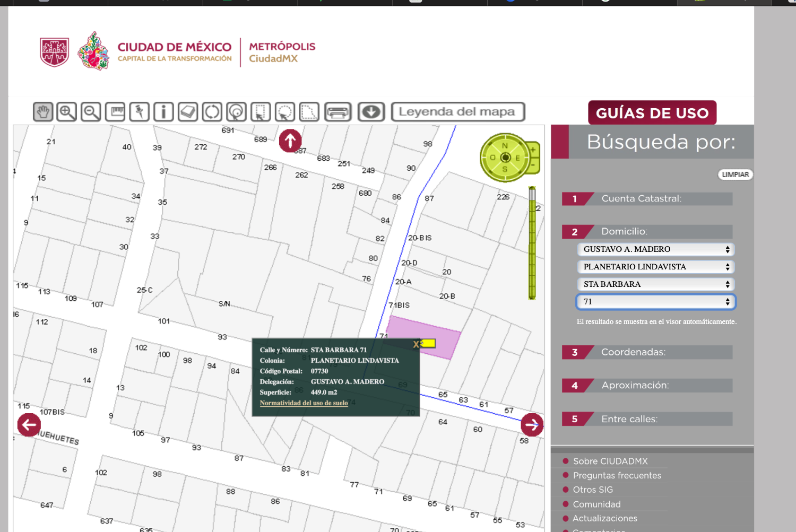The width and height of the screenshot is (796, 532).
Task: Click the LIMPIAR button
Action: [x=735, y=175]
